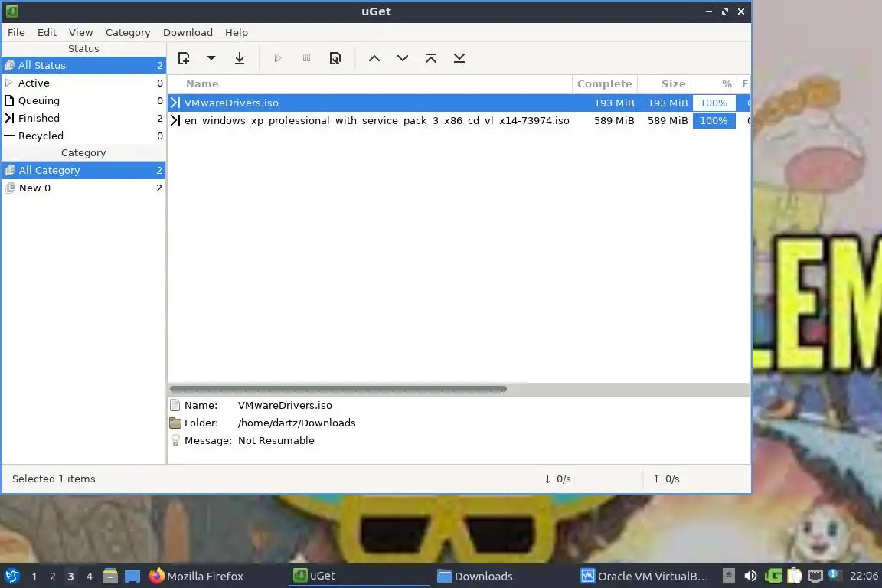Click the 100% progress bar of VMwareDrivers.iso

[x=714, y=103]
